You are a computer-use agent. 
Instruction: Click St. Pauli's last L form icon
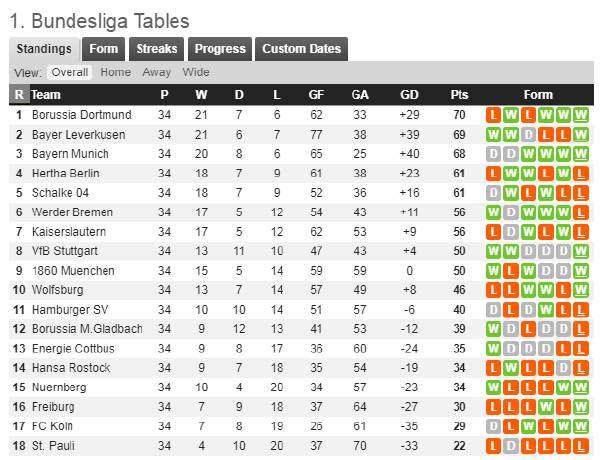click(x=581, y=446)
